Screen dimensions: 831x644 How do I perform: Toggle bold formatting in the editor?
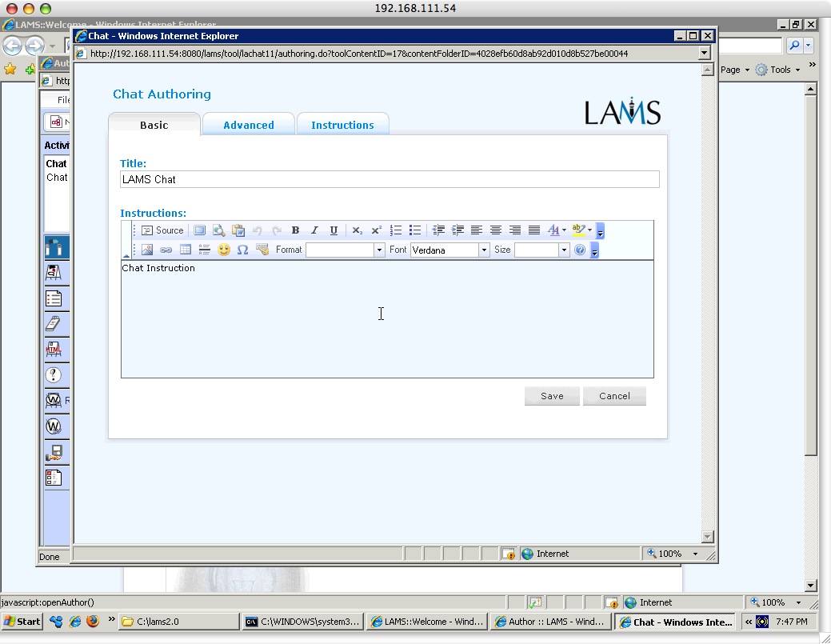pyautogui.click(x=295, y=230)
